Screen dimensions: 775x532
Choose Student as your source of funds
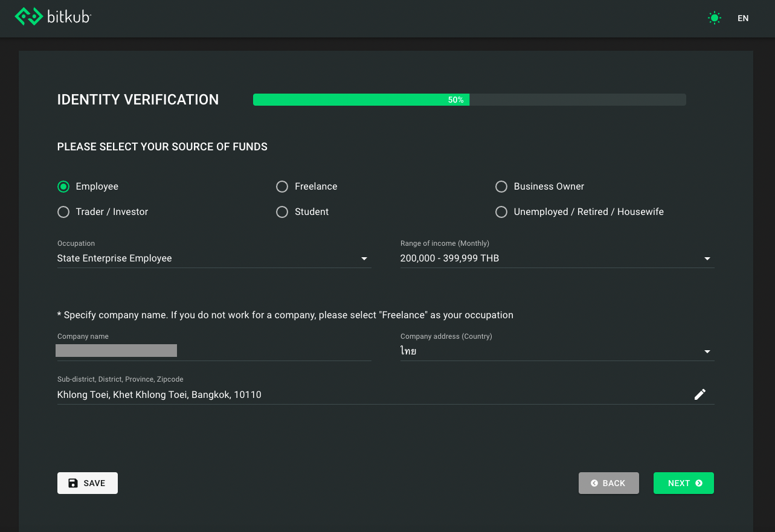tap(282, 212)
